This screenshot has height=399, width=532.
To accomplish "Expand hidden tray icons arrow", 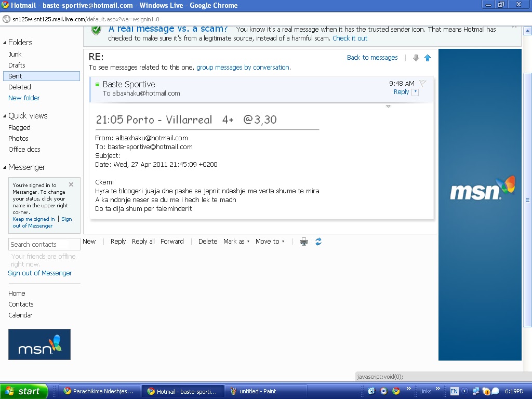I will [x=465, y=391].
